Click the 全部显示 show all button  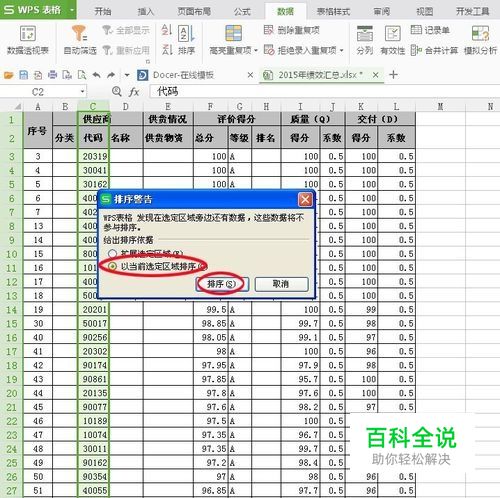(x=126, y=30)
